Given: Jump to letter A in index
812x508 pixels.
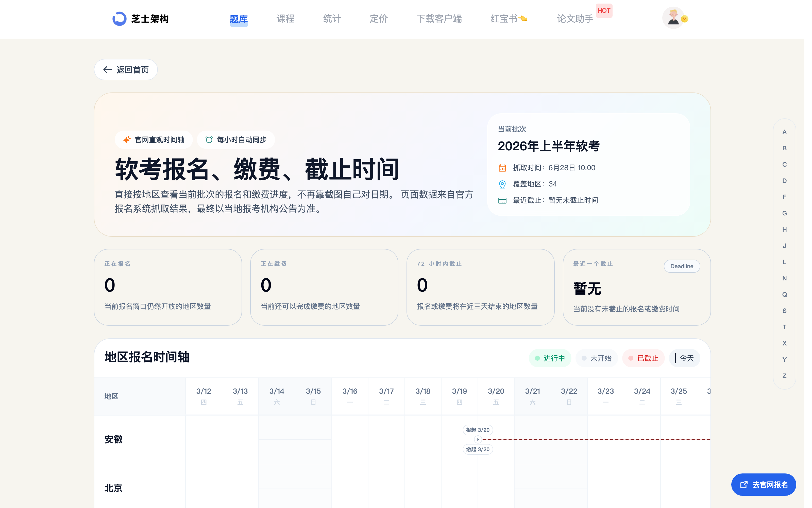Looking at the screenshot, I should coord(785,132).
